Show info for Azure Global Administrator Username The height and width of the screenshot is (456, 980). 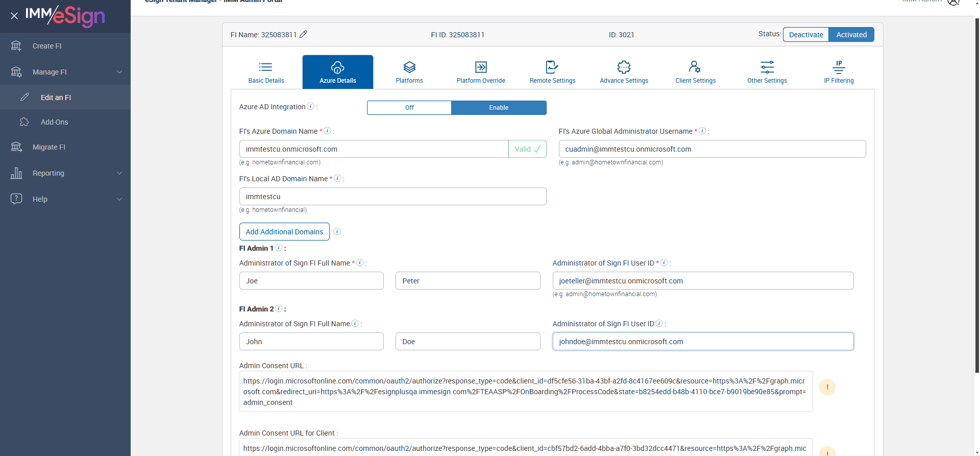coord(702,131)
